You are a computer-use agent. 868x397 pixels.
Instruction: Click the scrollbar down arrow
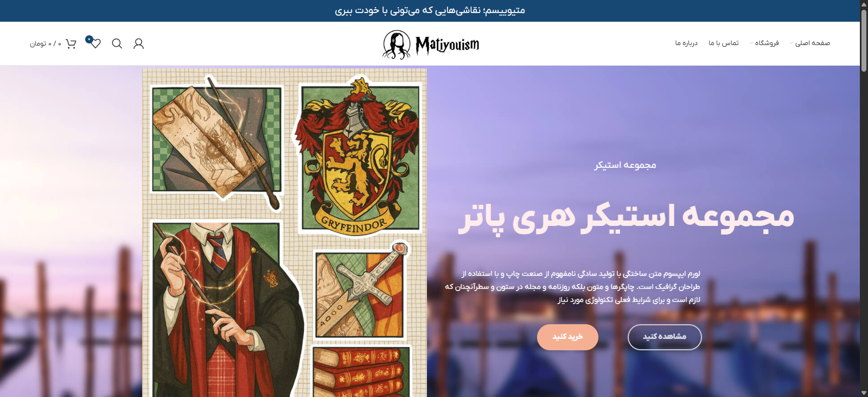click(864, 393)
